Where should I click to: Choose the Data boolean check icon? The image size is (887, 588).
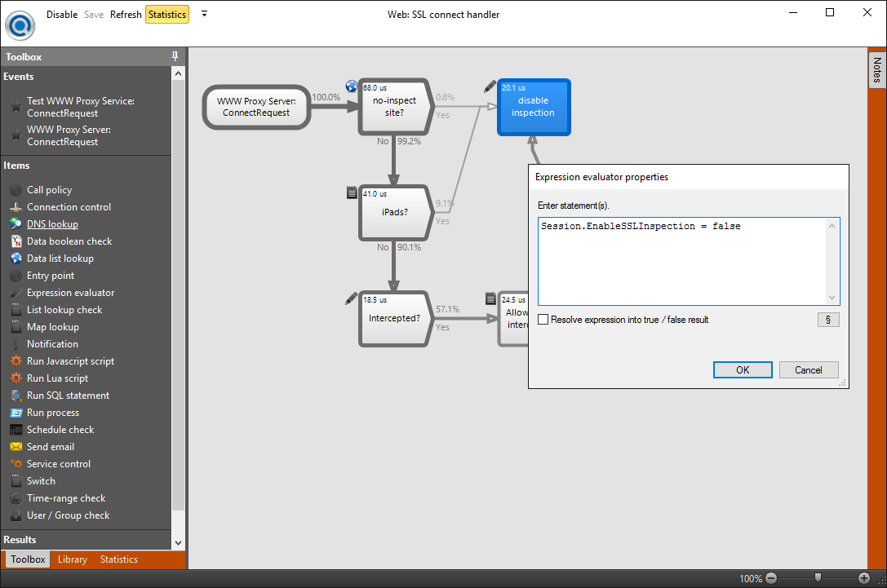(16, 241)
